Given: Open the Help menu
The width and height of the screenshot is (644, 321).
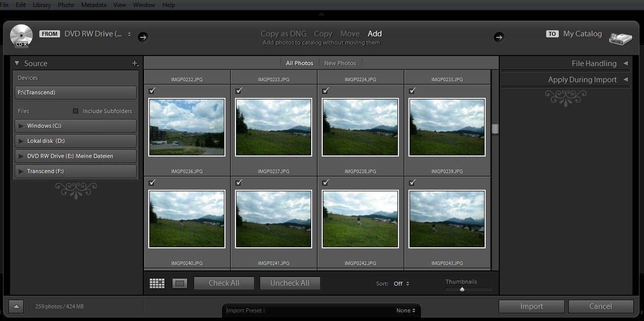Looking at the screenshot, I should tap(168, 5).
